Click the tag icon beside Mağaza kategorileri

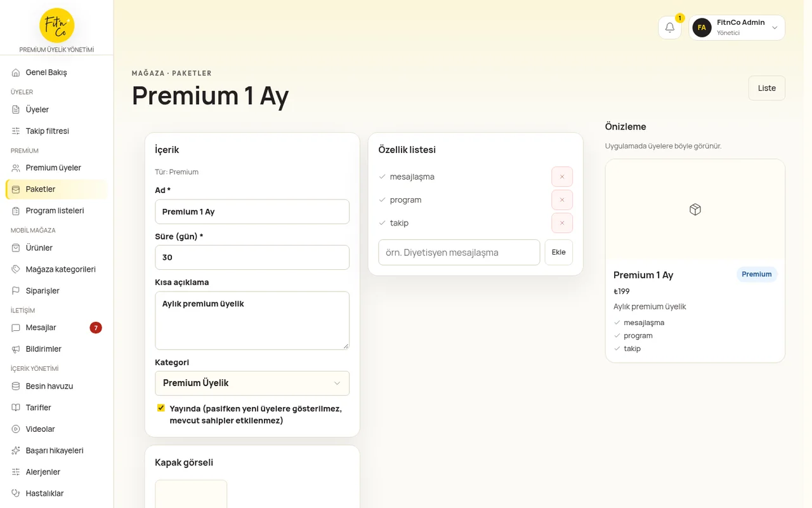16,269
